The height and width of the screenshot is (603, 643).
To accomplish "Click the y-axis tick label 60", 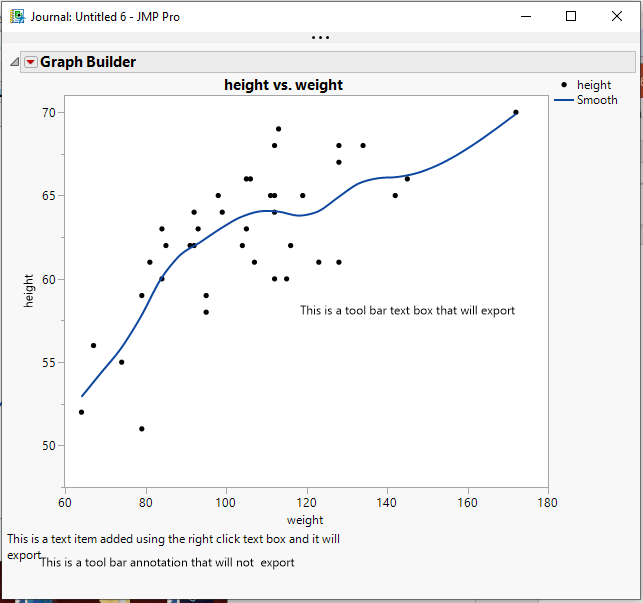I will [49, 280].
